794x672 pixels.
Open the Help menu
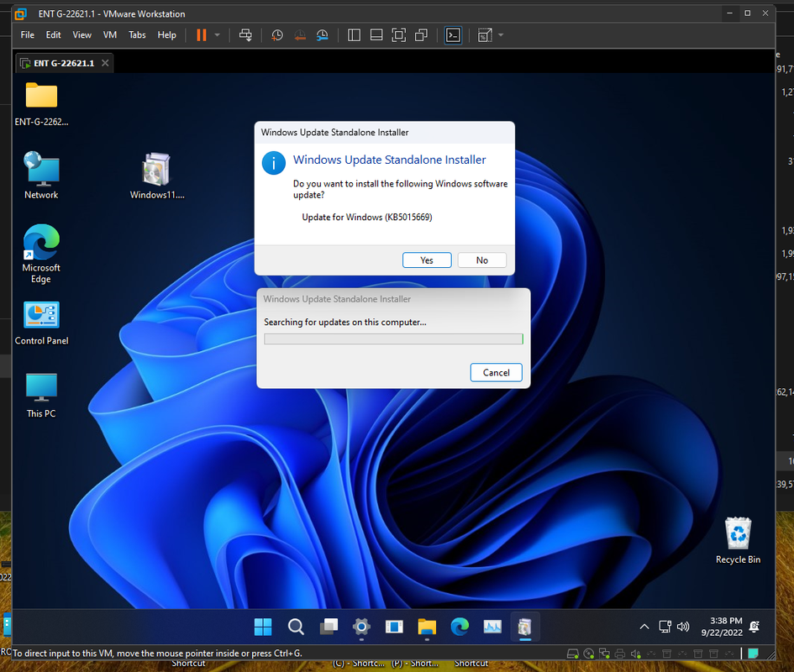pyautogui.click(x=166, y=35)
